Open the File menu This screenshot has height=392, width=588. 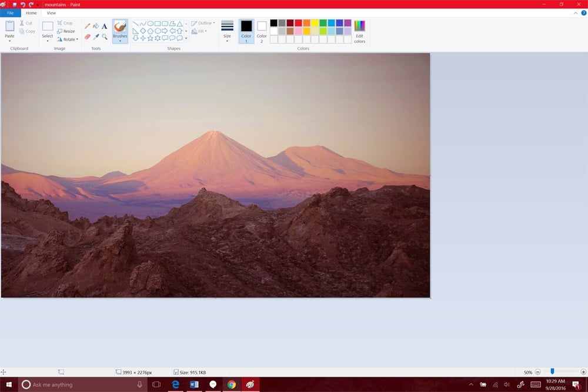pyautogui.click(x=10, y=12)
